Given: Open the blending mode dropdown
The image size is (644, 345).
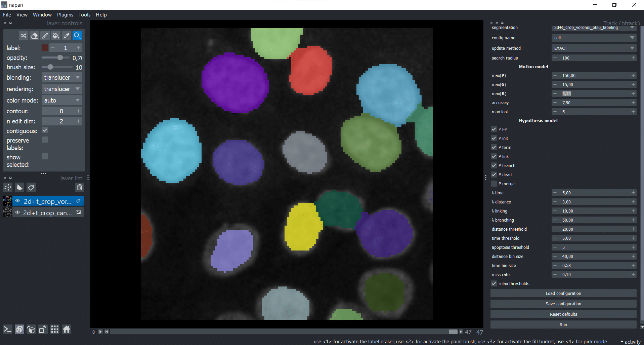Looking at the screenshot, I should point(62,78).
